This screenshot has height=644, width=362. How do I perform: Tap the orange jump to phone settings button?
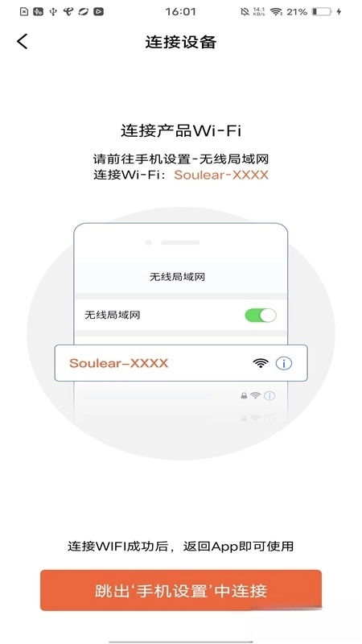180,590
